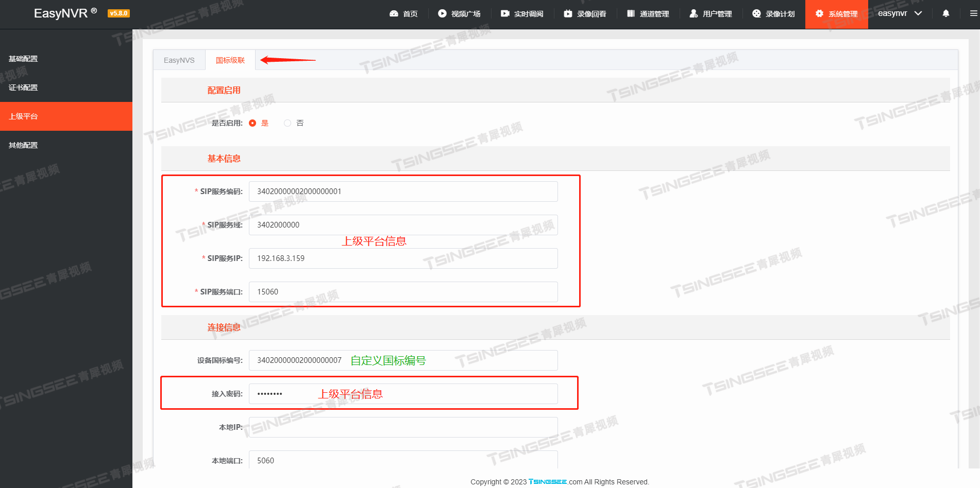Switch to the 国标级联 tab
The image size is (980, 488).
pyautogui.click(x=230, y=60)
